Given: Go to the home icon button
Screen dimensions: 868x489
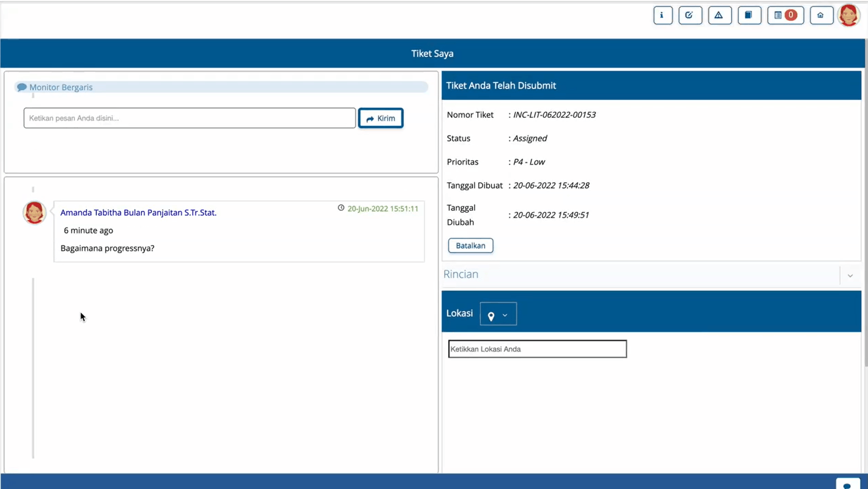Looking at the screenshot, I should (x=821, y=15).
